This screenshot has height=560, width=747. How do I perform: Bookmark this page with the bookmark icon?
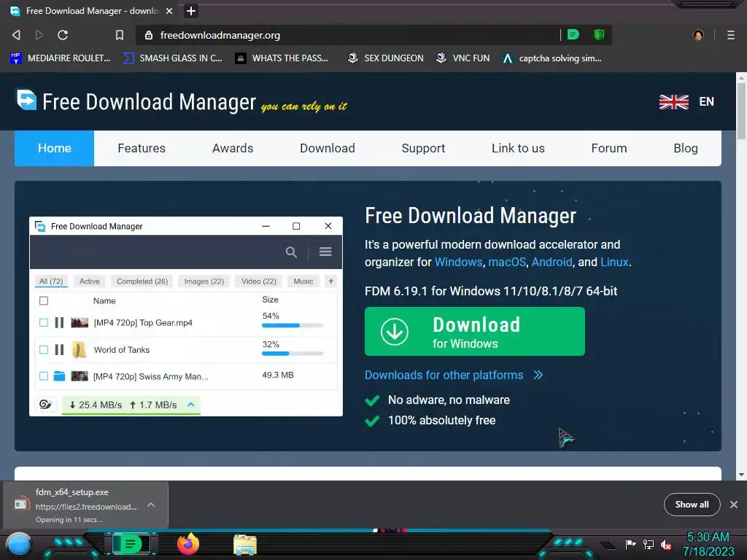pyautogui.click(x=120, y=35)
